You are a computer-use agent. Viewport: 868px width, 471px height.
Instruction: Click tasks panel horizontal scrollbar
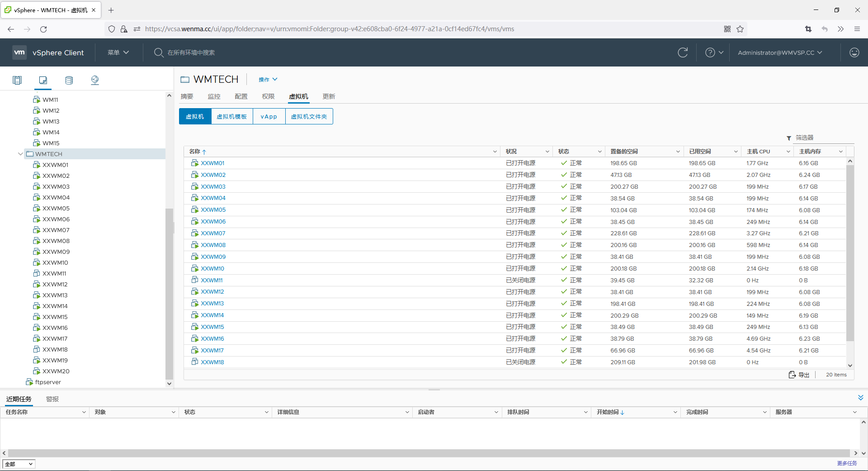click(x=429, y=453)
